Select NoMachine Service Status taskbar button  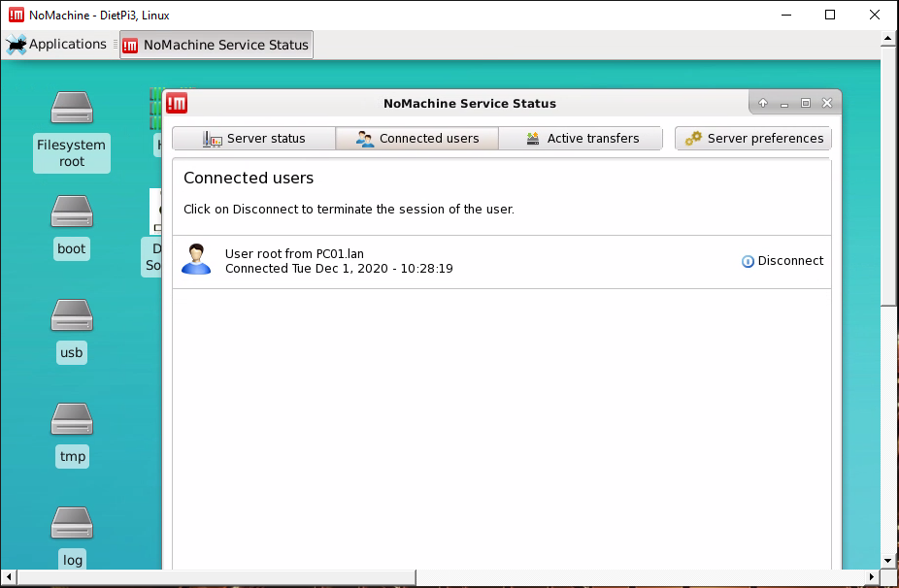point(216,45)
